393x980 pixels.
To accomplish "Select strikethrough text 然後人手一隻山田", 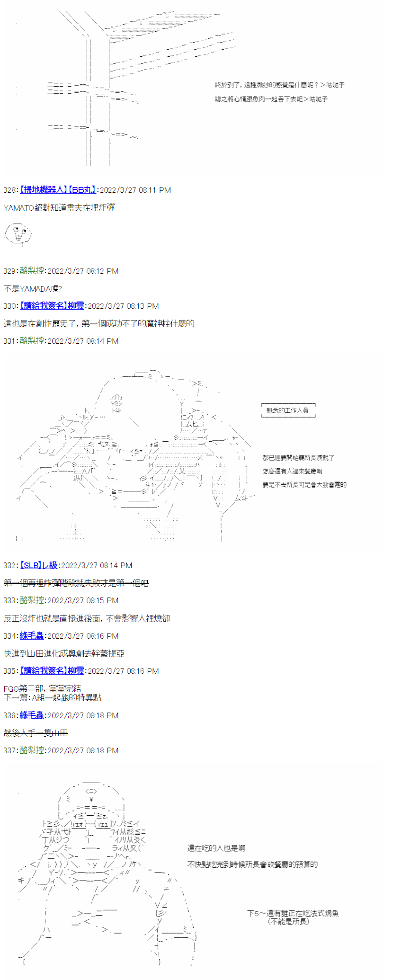I will (x=36, y=733).
